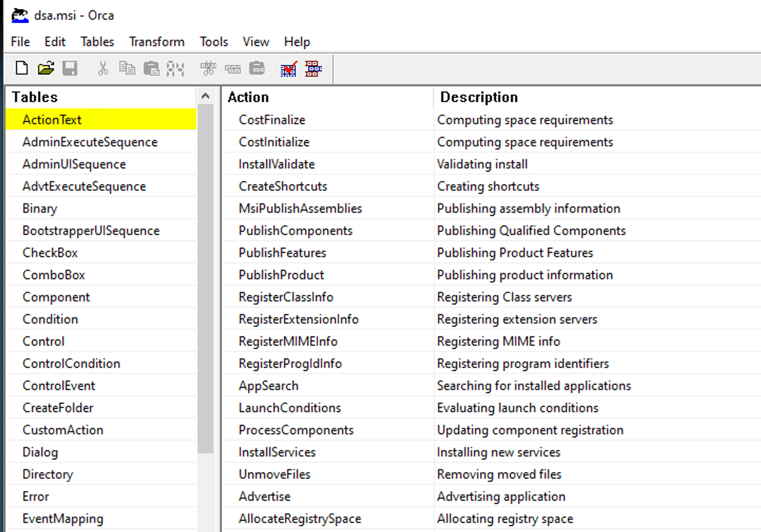The height and width of the screenshot is (532, 761).
Task: Select the CustomAction table
Action: (101, 430)
